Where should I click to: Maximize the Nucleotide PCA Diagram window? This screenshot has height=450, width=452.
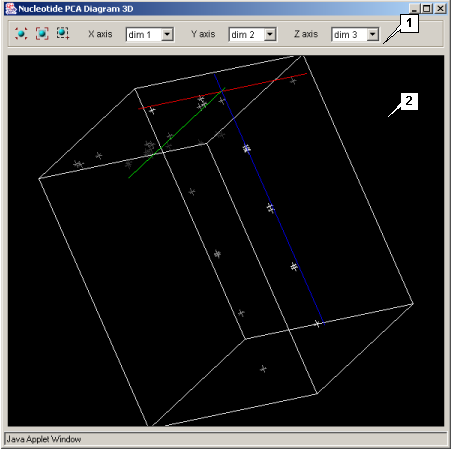click(427, 8)
